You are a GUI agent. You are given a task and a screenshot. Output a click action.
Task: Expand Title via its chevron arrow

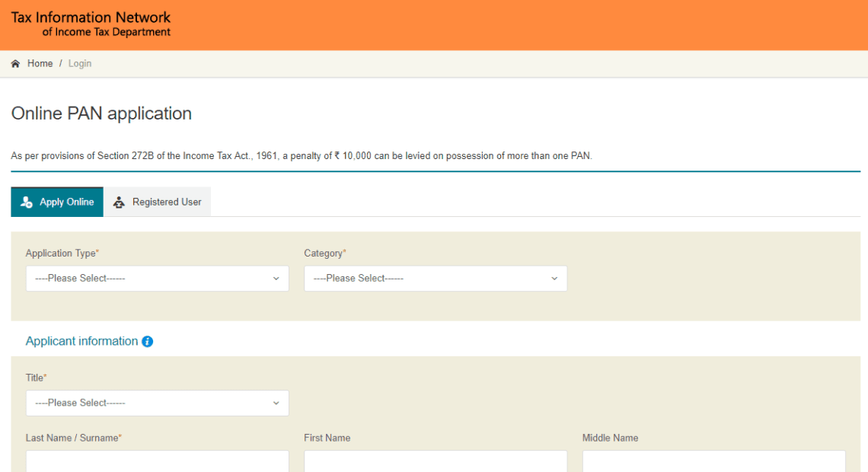[276, 403]
